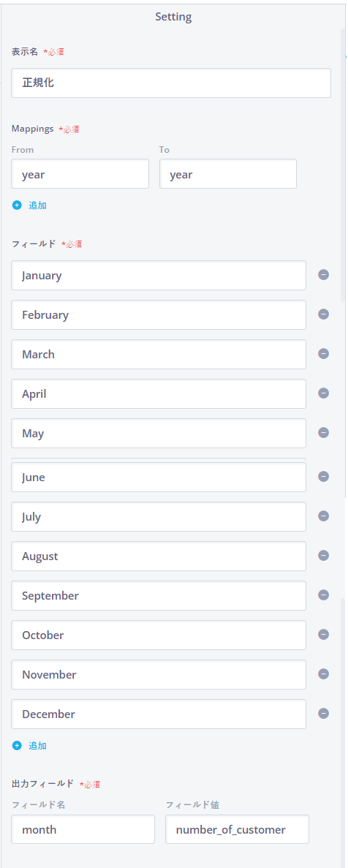Click the month output field name box
Image resolution: width=348 pixels, height=868 pixels.
[83, 829]
